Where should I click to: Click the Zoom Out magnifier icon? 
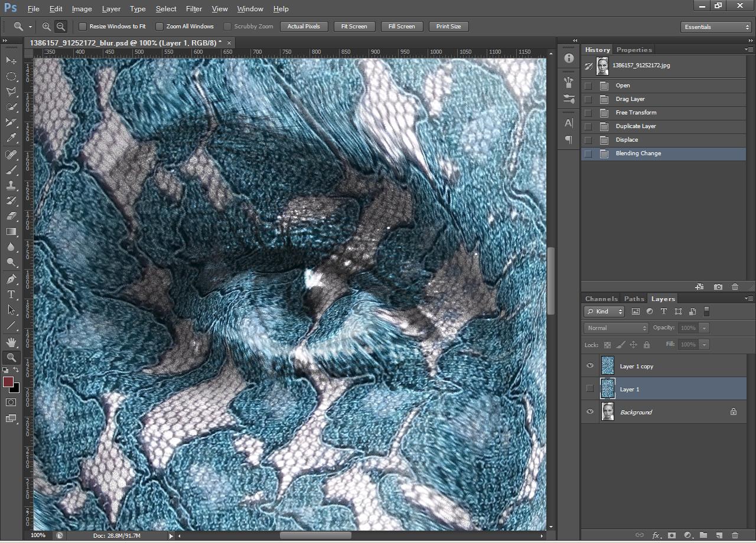[60, 27]
